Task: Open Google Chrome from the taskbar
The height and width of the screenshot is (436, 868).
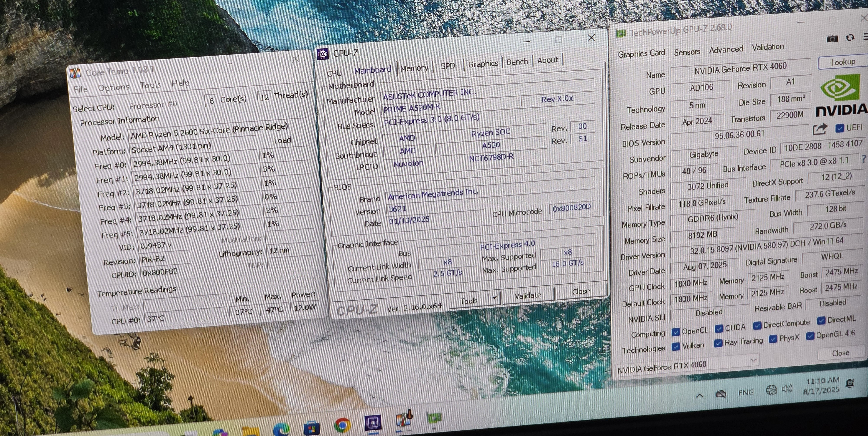Action: coord(342,425)
